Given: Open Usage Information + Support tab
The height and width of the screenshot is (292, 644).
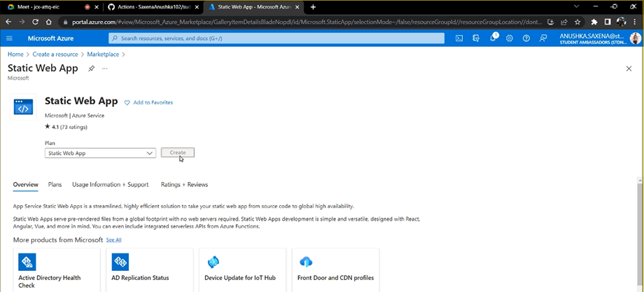Looking at the screenshot, I should tap(111, 185).
